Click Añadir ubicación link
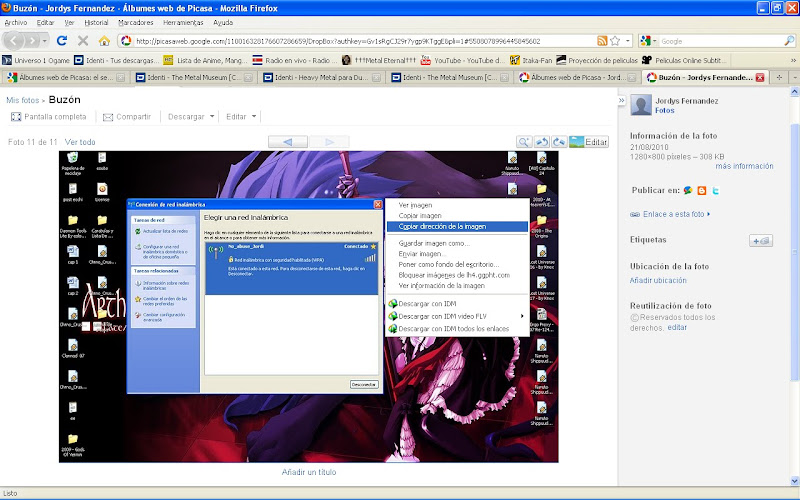The width and height of the screenshot is (800, 500). [x=658, y=281]
